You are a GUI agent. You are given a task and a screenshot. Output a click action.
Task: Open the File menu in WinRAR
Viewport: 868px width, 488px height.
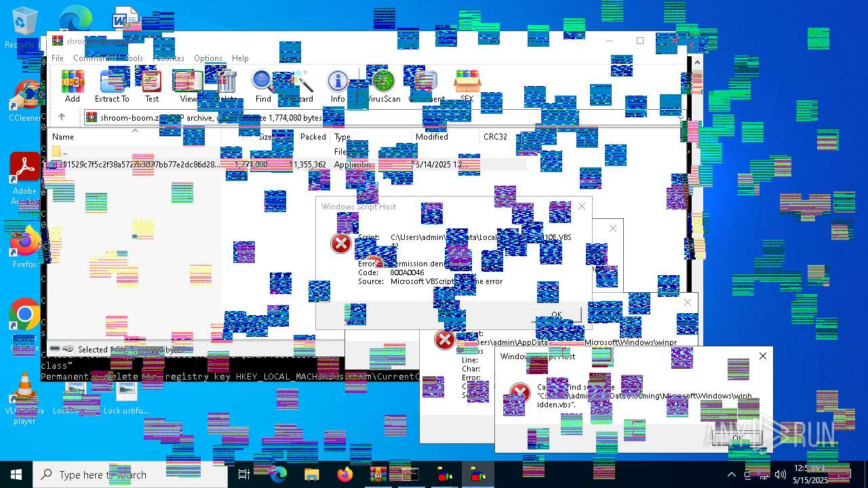[x=58, y=58]
